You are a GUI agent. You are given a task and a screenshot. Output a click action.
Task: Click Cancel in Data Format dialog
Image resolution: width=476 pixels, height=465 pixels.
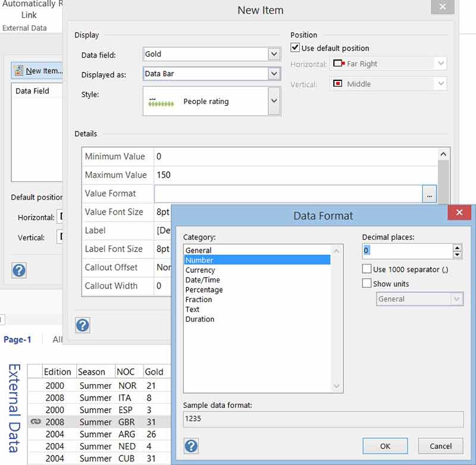click(440, 446)
